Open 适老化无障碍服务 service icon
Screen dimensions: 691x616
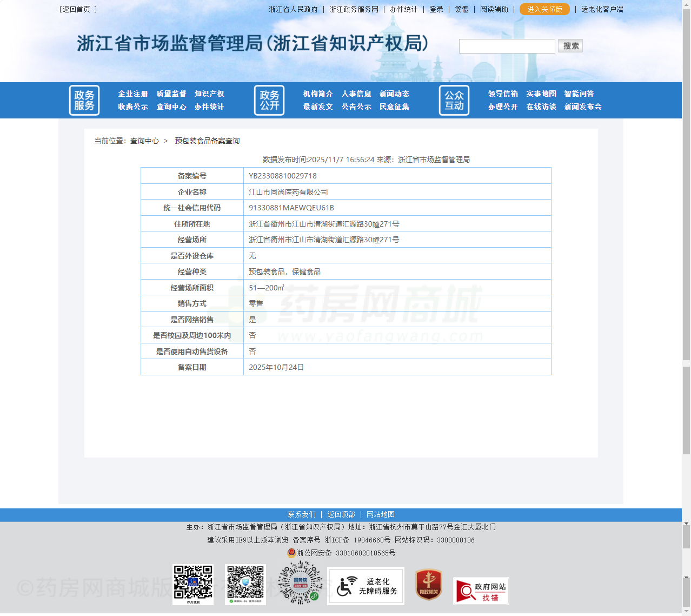pyautogui.click(x=366, y=586)
